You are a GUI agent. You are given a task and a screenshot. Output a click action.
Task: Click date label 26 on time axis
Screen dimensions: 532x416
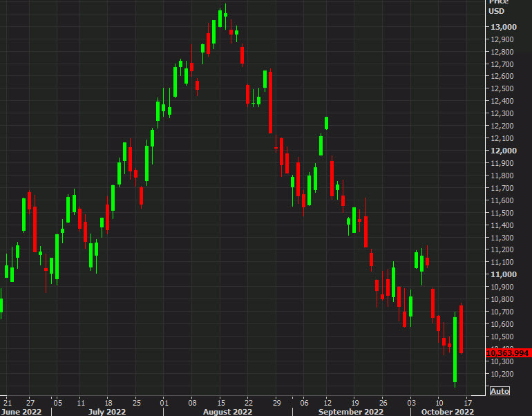[382, 403]
